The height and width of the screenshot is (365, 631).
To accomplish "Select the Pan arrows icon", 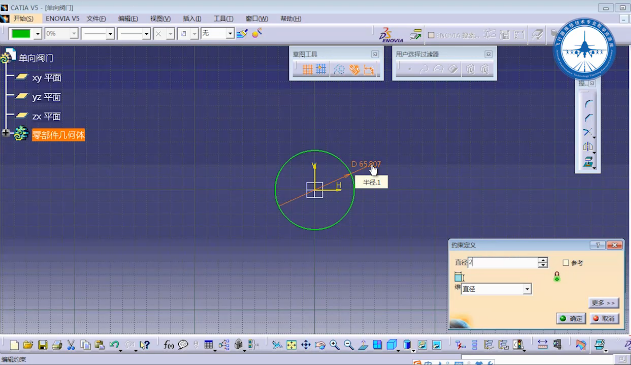I will (x=306, y=345).
